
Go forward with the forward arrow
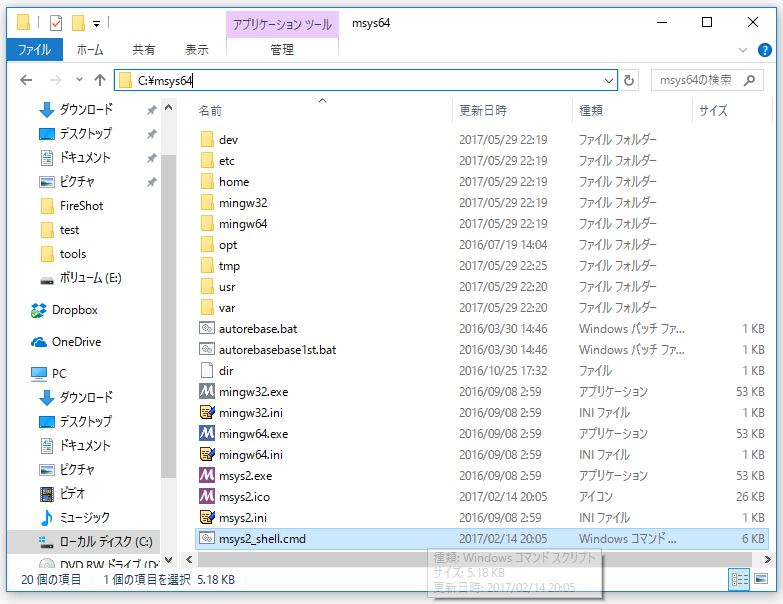[x=55, y=80]
